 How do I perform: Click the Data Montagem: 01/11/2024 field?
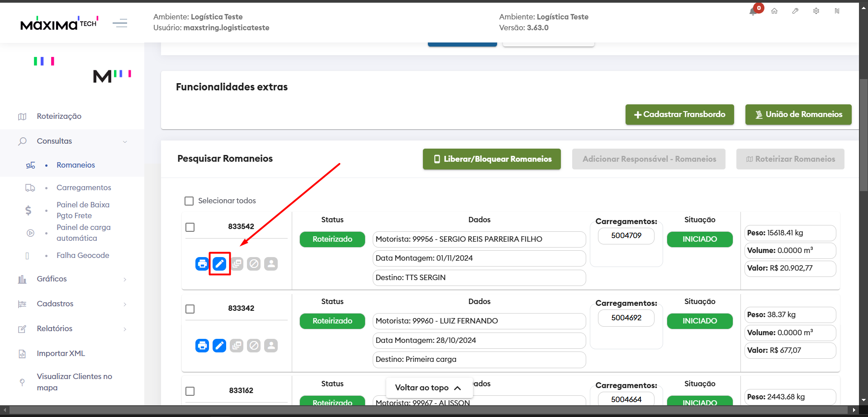click(479, 258)
